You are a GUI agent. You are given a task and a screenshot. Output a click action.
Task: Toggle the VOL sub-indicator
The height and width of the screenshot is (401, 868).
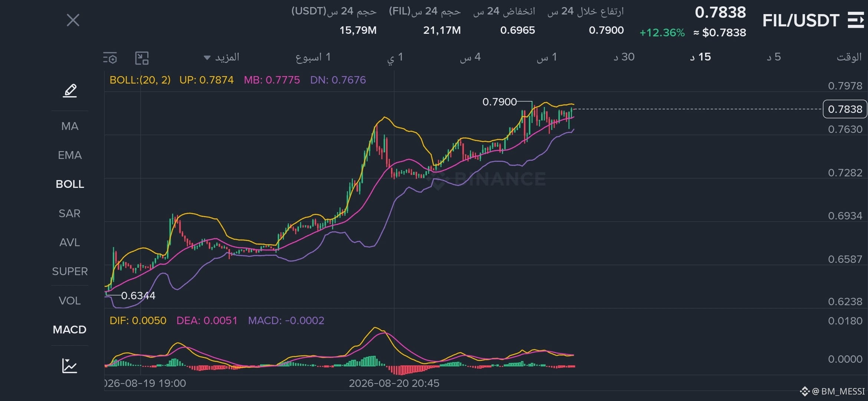coord(70,301)
